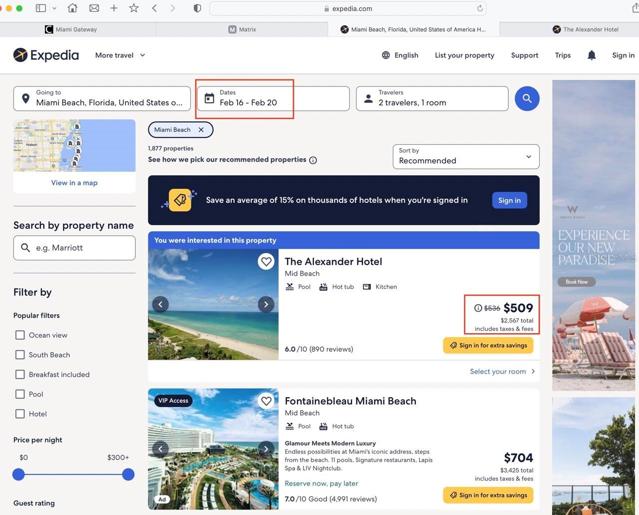Viewport: 639px width, 515px height.
Task: Enable the Ocean view filter
Action: click(x=20, y=335)
